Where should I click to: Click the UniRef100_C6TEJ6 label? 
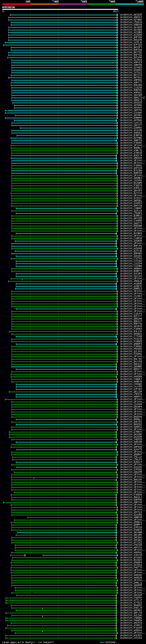pos(131,42)
